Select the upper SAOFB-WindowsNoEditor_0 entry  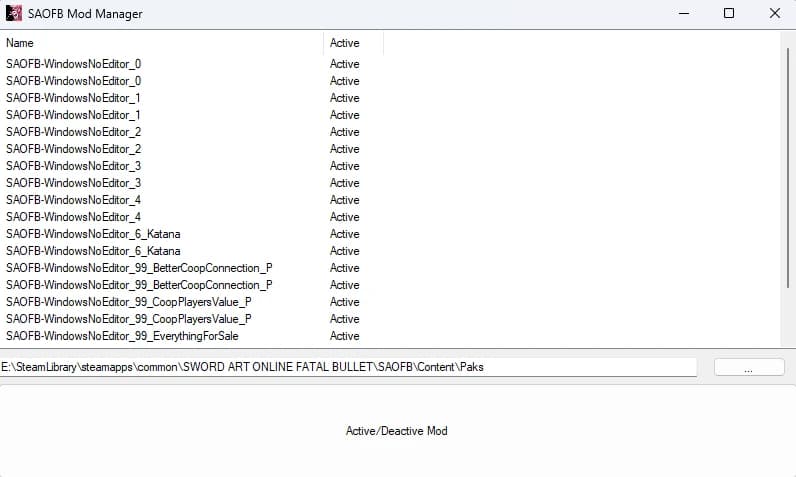74,64
